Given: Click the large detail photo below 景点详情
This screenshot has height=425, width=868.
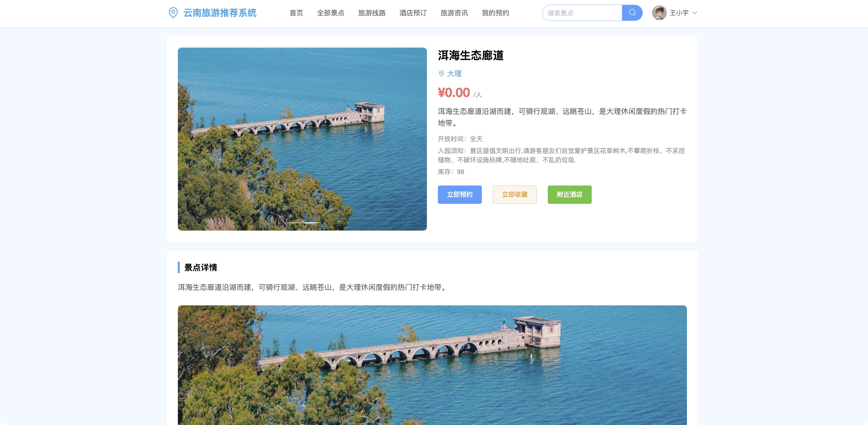Looking at the screenshot, I should click(x=432, y=365).
